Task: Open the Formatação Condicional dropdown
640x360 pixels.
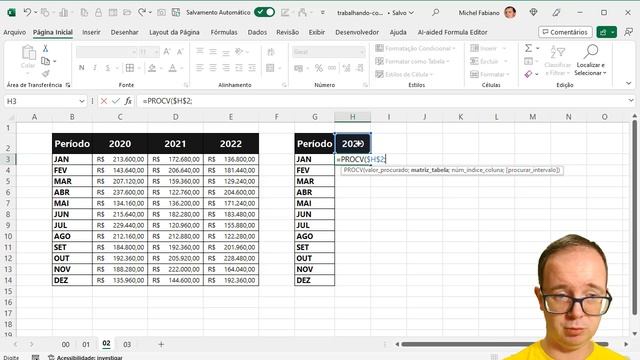Action: point(415,48)
